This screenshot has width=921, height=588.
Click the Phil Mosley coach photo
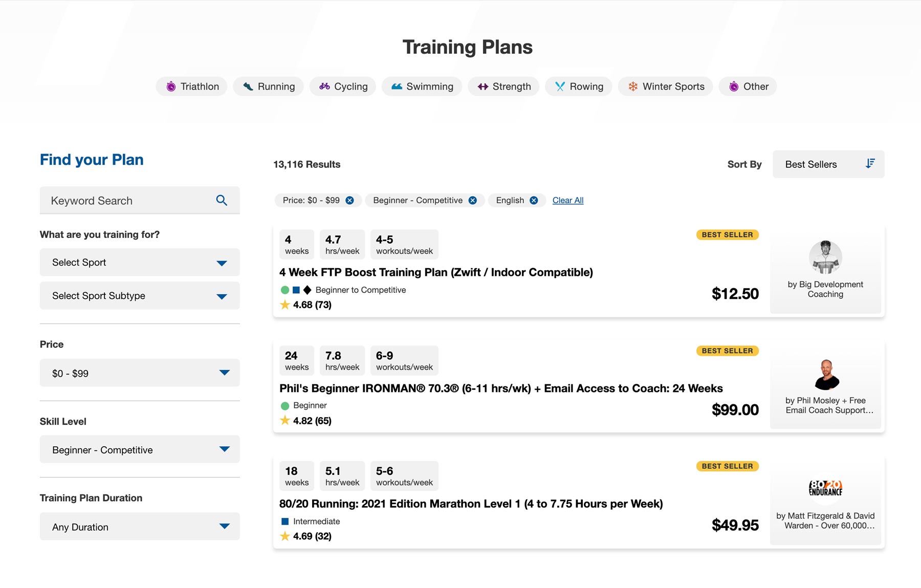(x=825, y=374)
